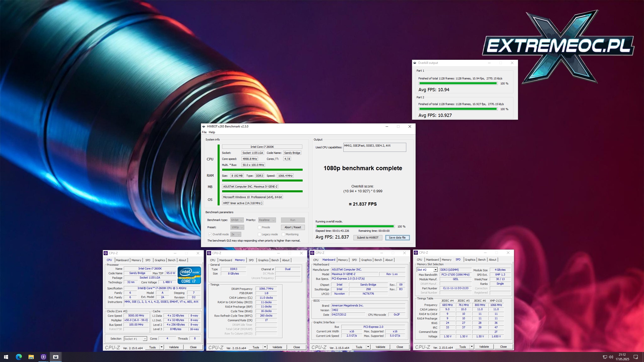Click Overkill Part 1 progress bar
Screen dimensions: 644x362
(x=458, y=83)
